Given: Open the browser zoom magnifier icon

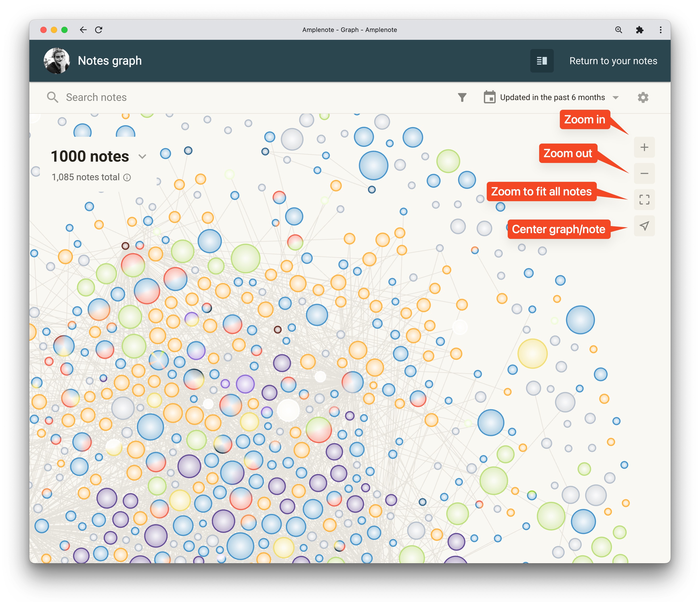Looking at the screenshot, I should tap(618, 30).
